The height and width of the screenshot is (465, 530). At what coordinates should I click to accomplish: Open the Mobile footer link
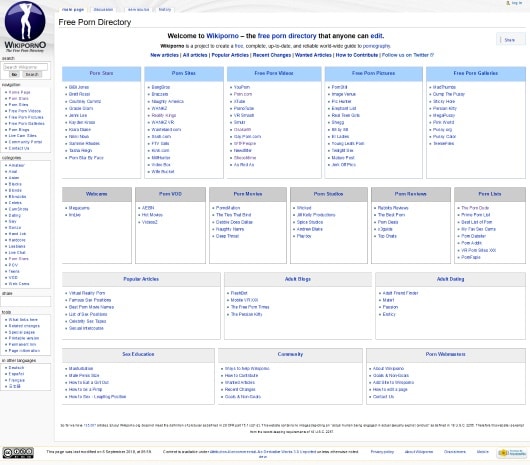point(482,452)
